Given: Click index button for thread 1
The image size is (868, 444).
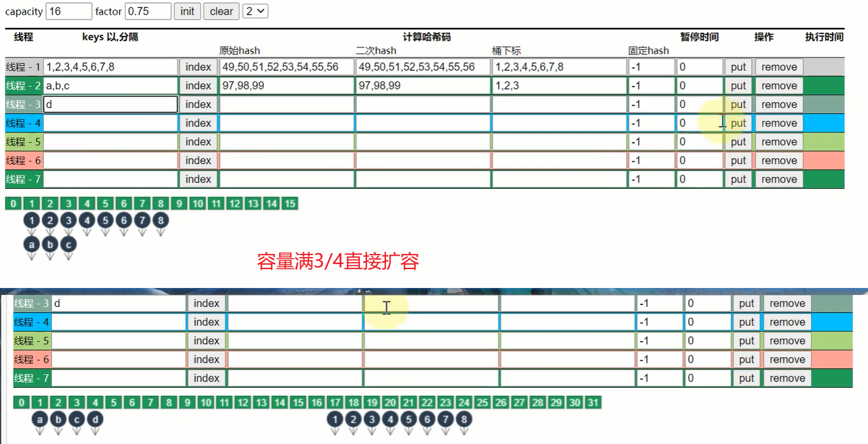Looking at the screenshot, I should [198, 67].
